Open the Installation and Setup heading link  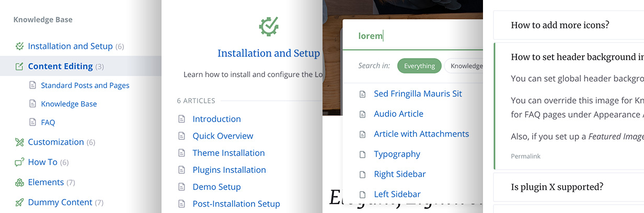pos(269,53)
